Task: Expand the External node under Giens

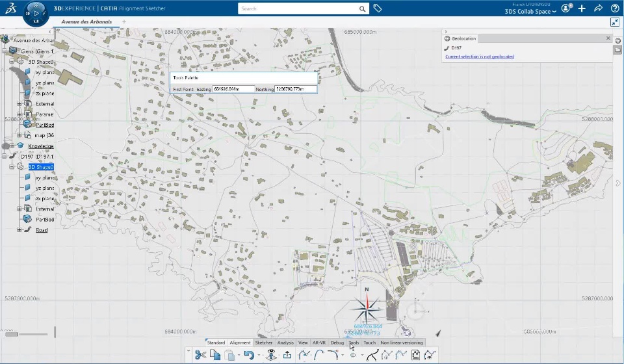Action: (x=19, y=104)
